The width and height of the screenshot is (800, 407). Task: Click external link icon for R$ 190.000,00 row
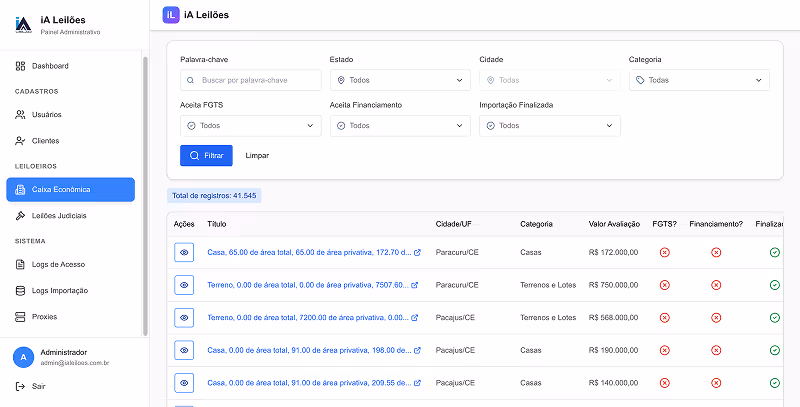pos(417,350)
